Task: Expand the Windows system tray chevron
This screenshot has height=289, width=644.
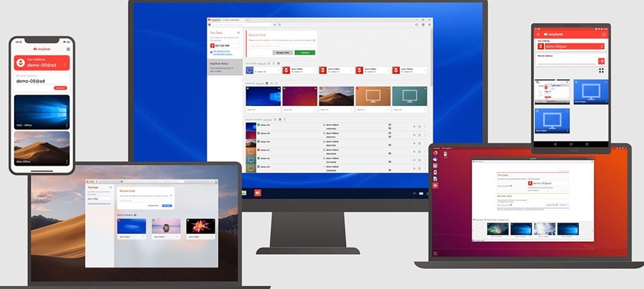Action: point(415,193)
